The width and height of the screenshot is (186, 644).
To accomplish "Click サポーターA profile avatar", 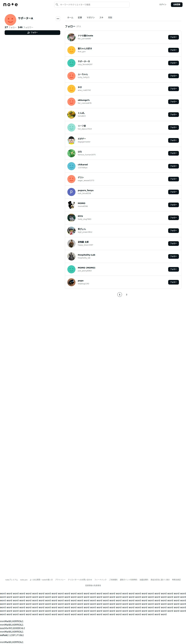I will pyautogui.click(x=10, y=20).
